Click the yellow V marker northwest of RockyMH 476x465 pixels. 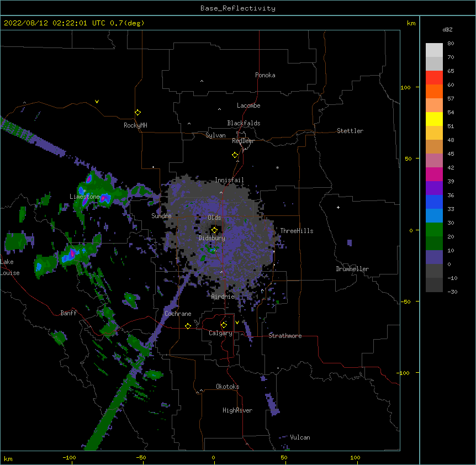pos(97,102)
